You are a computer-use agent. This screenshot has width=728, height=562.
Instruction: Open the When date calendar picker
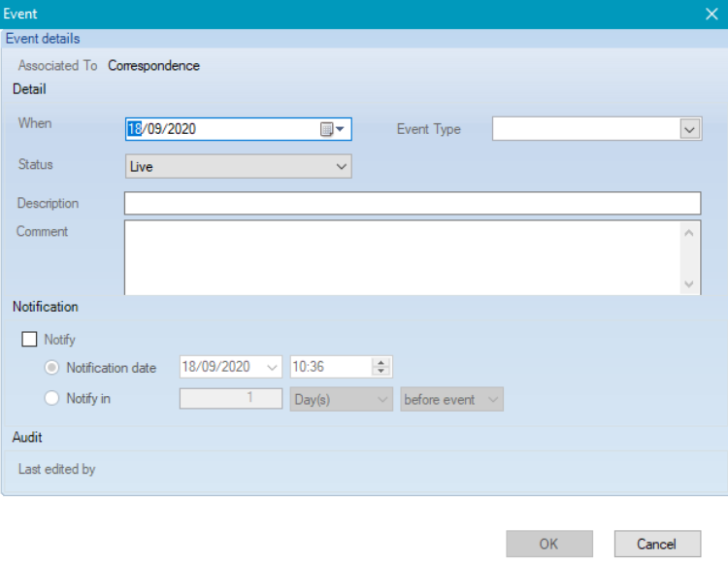pyautogui.click(x=333, y=129)
